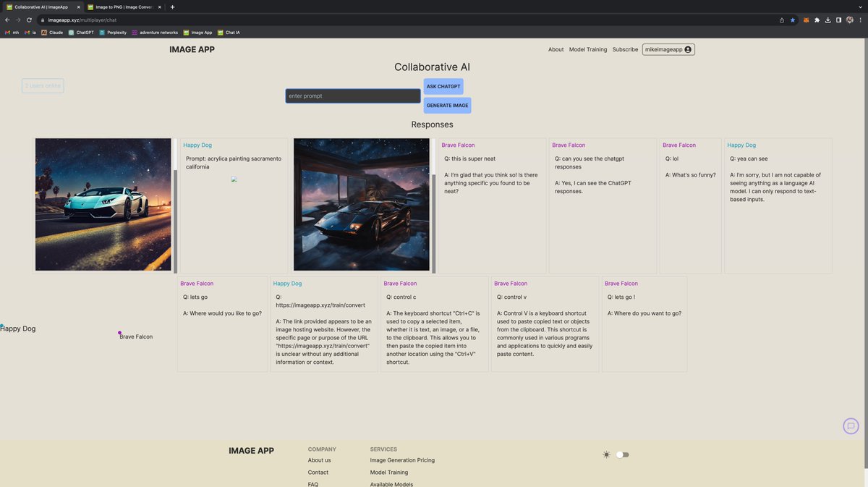This screenshot has height=487, width=868.
Task: Open About in top navigation
Action: 556,50
